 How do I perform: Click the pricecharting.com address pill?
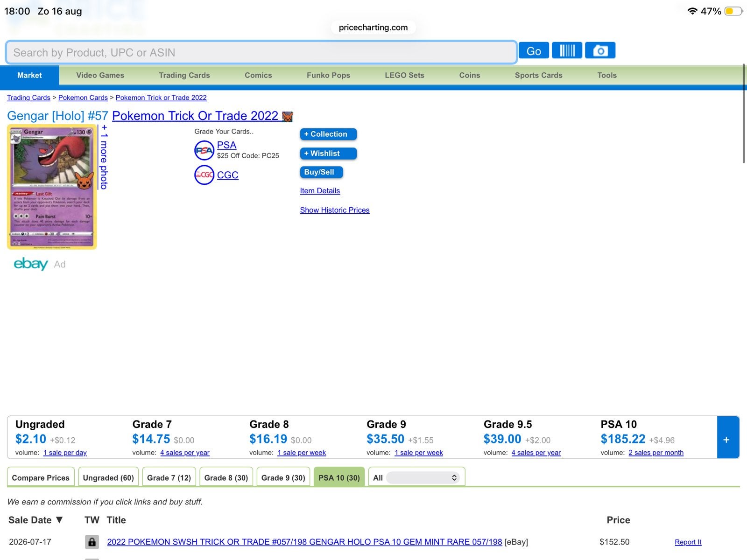point(373,28)
